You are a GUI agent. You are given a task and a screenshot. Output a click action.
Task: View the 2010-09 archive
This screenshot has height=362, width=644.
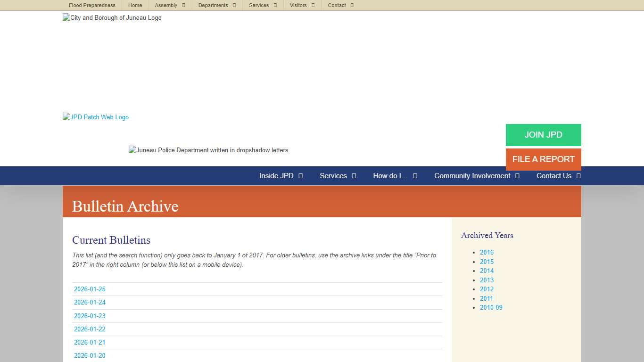tap(491, 307)
